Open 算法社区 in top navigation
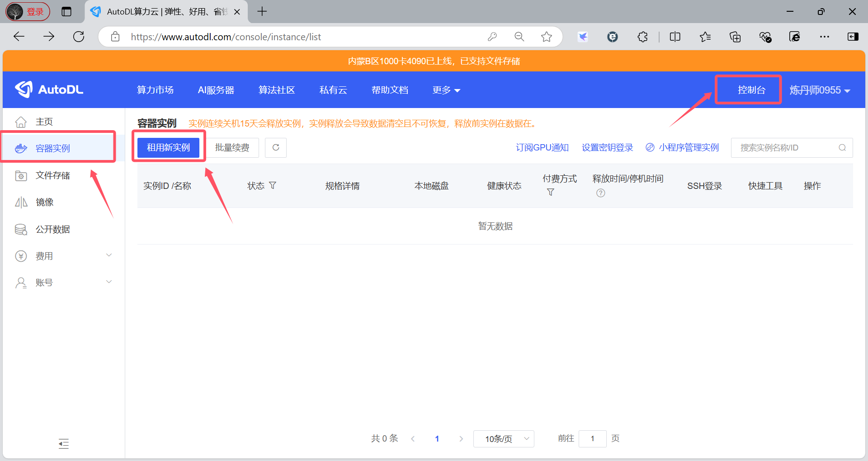Viewport: 868px width, 461px height. click(x=277, y=90)
